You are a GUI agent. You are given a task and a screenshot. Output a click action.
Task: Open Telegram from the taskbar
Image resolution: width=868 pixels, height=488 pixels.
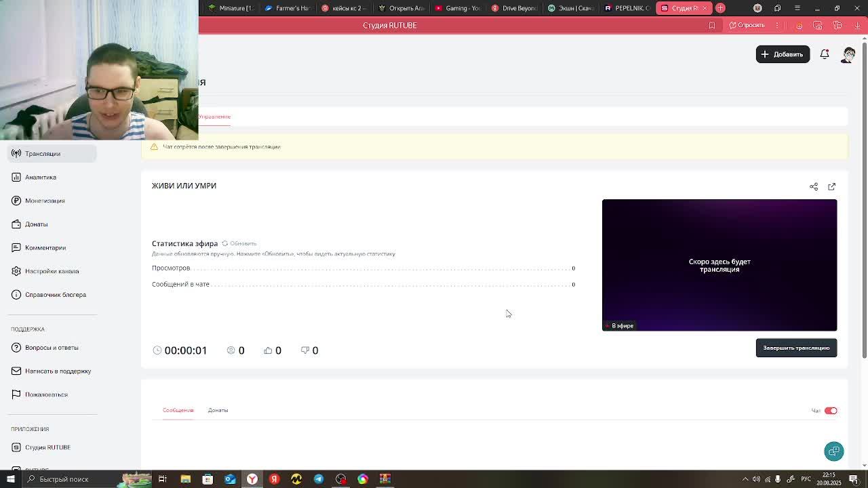pos(319,479)
